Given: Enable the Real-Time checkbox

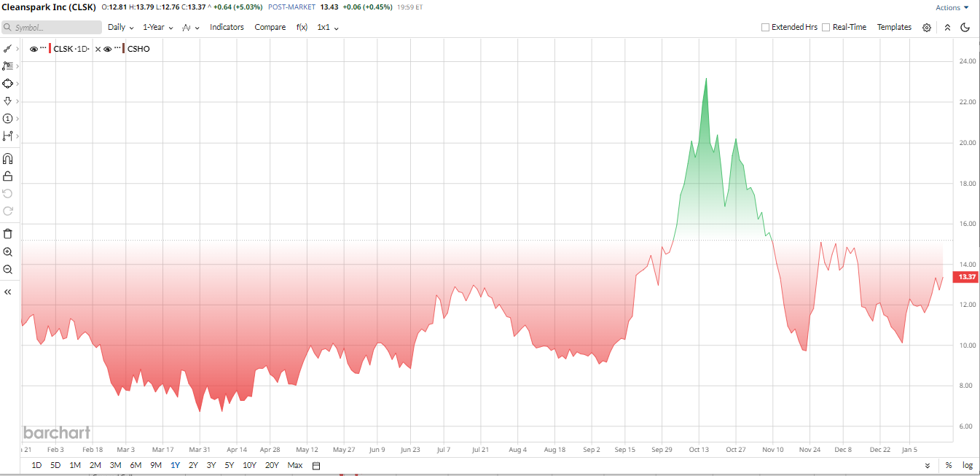Looking at the screenshot, I should click(826, 28).
